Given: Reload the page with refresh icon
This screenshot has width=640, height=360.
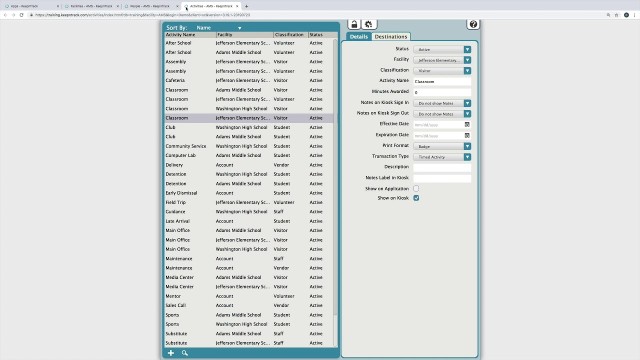Looking at the screenshot, I should coord(21,15).
